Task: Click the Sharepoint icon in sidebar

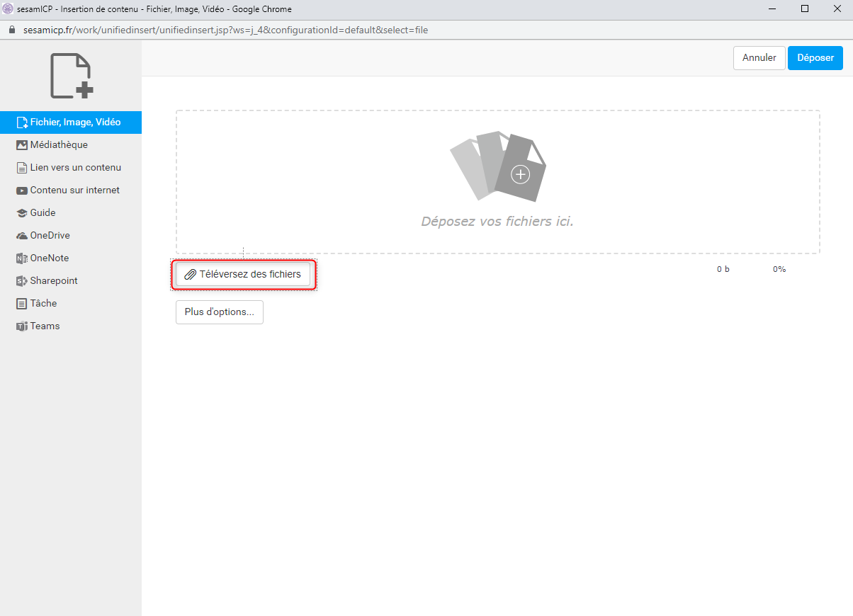Action: tap(21, 281)
